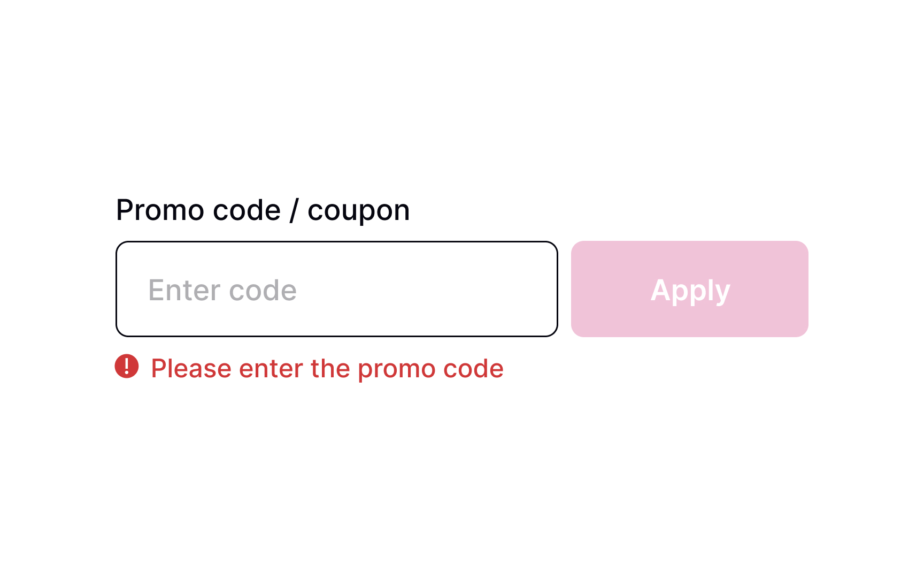
Task: Click the alert icon preceding 'Please enter the promo code'
Action: (x=126, y=368)
